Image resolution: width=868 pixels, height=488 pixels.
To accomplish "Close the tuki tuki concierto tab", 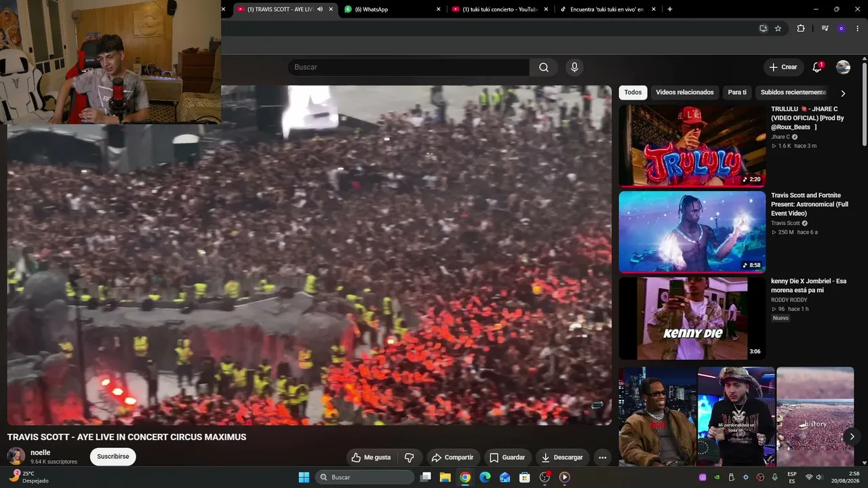I will point(546,9).
